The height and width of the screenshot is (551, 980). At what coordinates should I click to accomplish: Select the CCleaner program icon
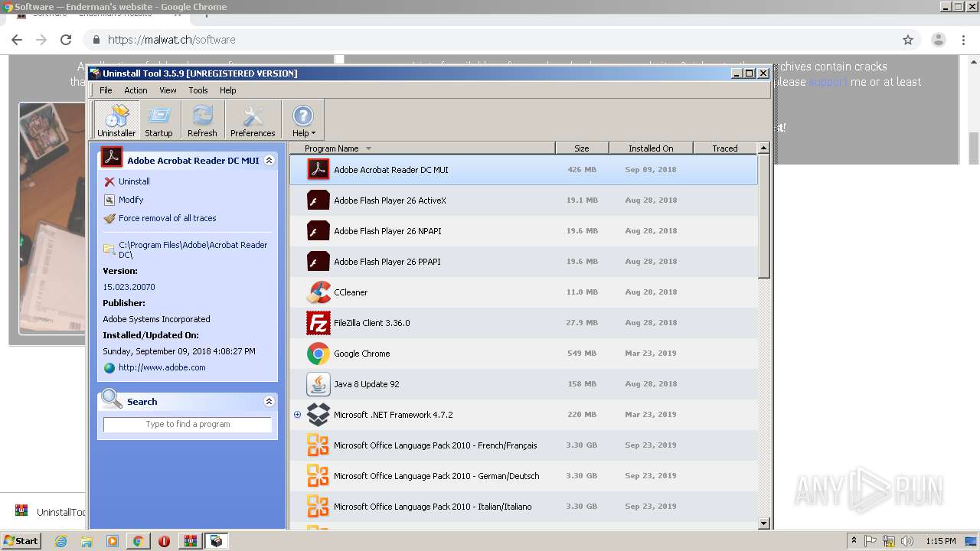[x=318, y=292]
